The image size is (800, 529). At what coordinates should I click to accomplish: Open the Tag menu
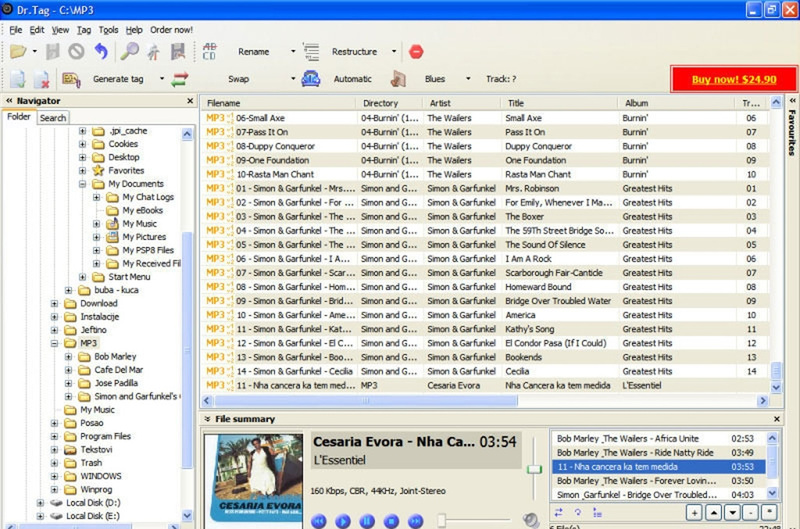coord(84,30)
